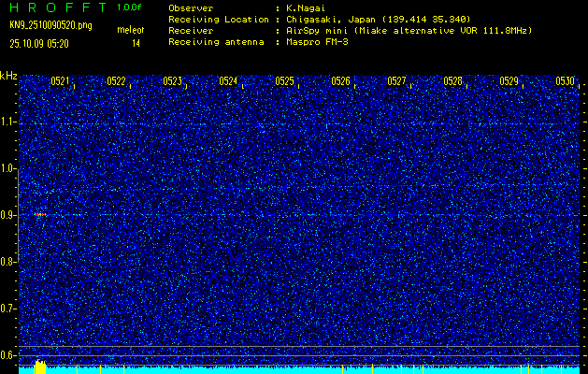
Task: Select the 0.9 frequency axis label
Action: (x=9, y=215)
